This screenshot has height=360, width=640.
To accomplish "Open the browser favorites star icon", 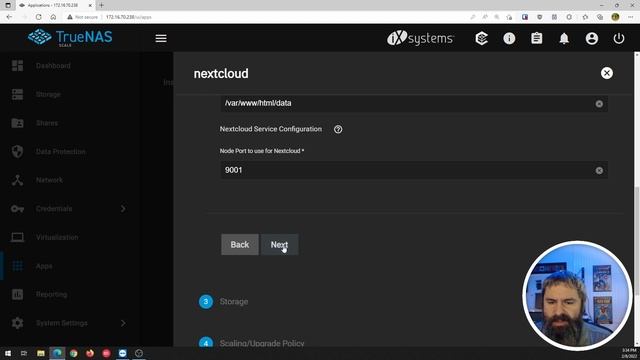I will pos(585,17).
